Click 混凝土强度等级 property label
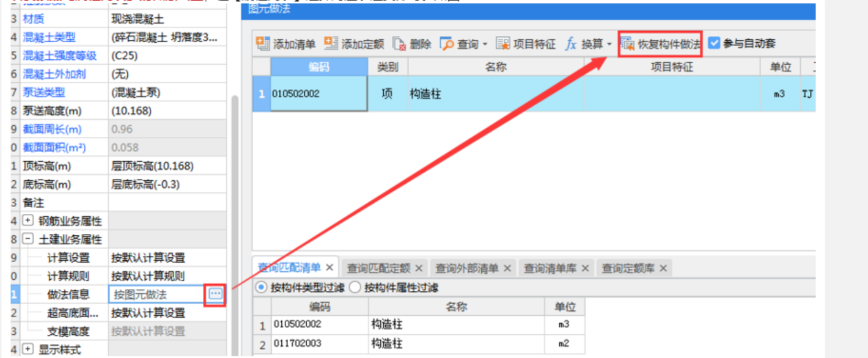This screenshot has height=358, width=868. point(60,56)
